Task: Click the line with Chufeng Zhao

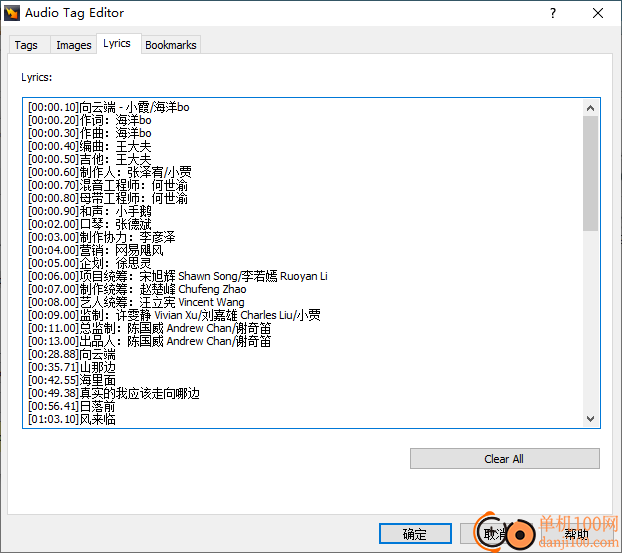Action: (x=137, y=289)
